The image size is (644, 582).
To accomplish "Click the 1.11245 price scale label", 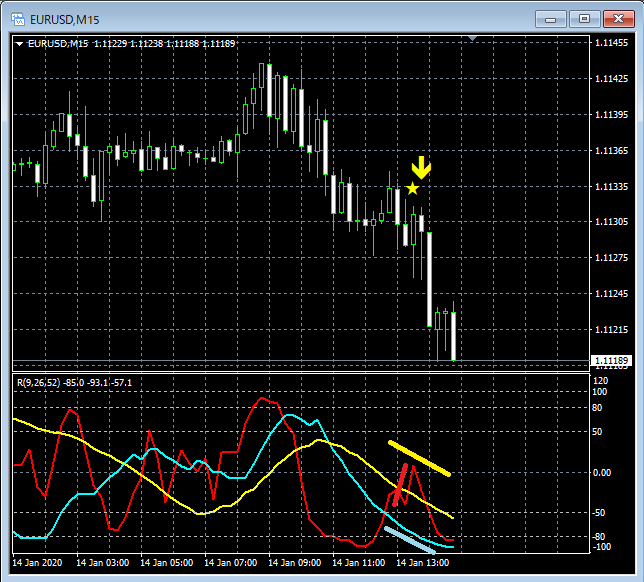I will 611,294.
